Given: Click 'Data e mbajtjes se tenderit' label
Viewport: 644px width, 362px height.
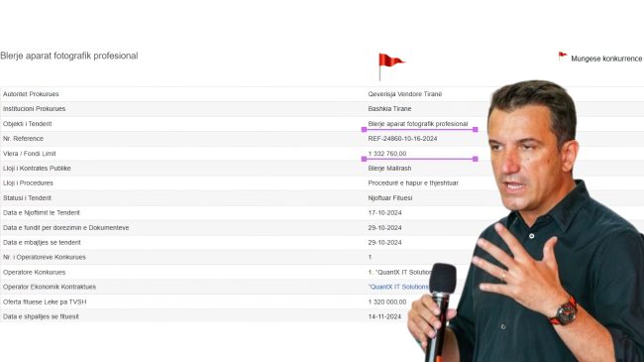Looking at the screenshot, I should point(42,242).
